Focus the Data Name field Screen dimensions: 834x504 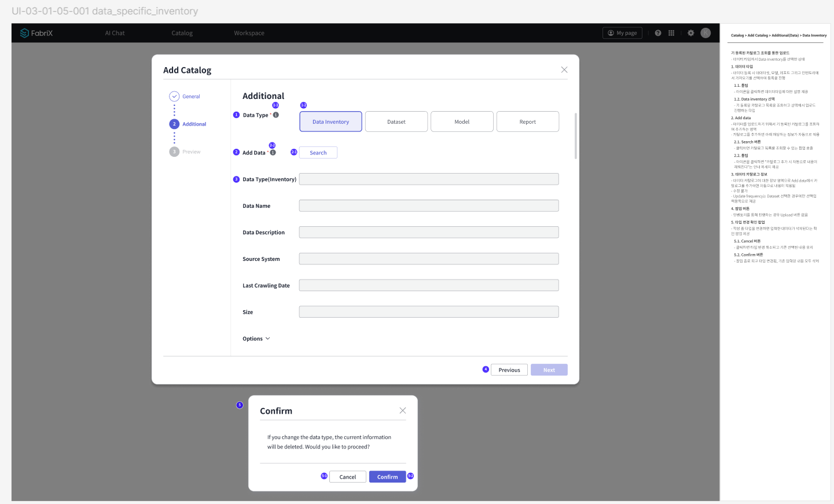pyautogui.click(x=429, y=206)
